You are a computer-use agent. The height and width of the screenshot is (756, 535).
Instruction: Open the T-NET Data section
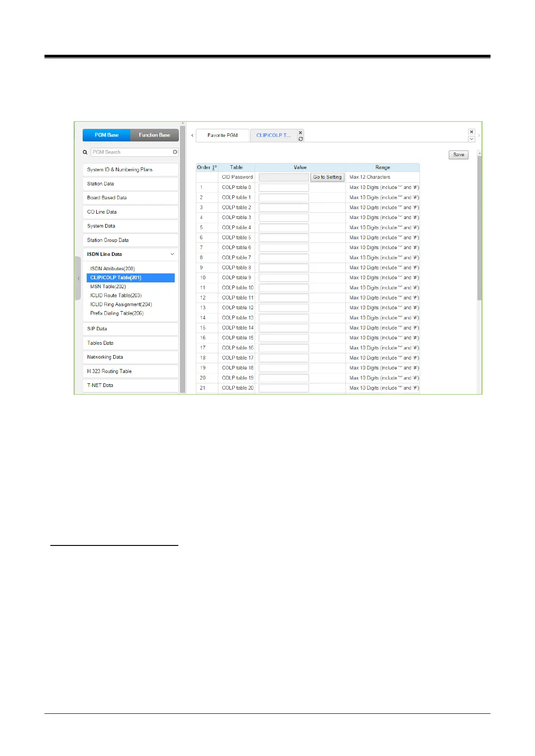point(131,386)
